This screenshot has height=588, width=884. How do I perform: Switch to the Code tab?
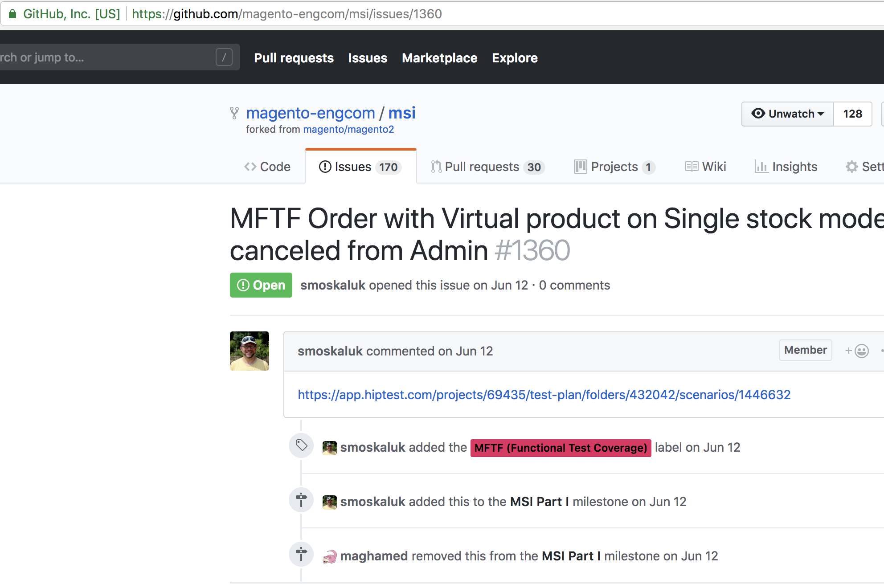pos(267,167)
